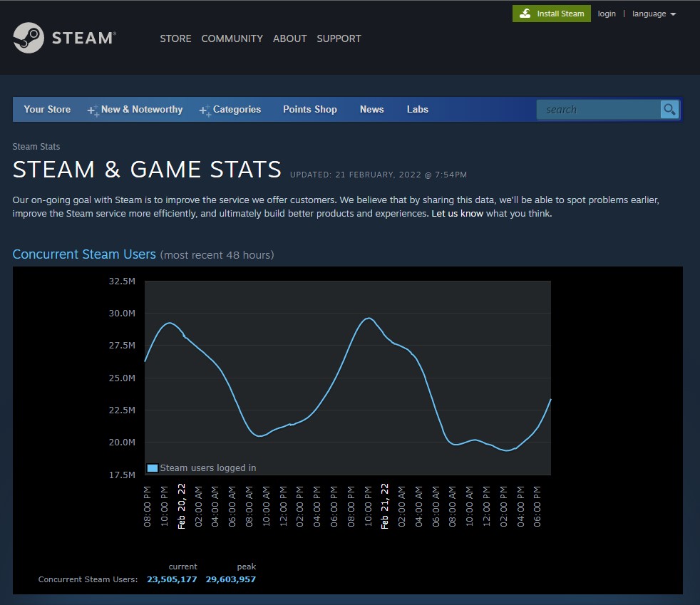This screenshot has height=605, width=700.
Task: Open the login link
Action: point(607,14)
